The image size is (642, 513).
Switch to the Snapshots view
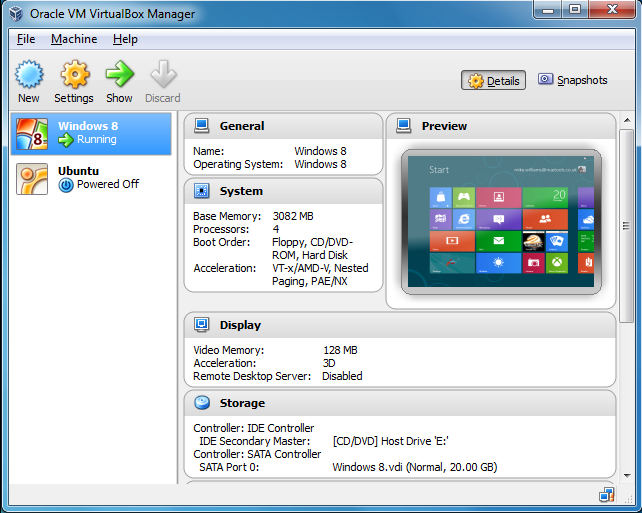573,80
